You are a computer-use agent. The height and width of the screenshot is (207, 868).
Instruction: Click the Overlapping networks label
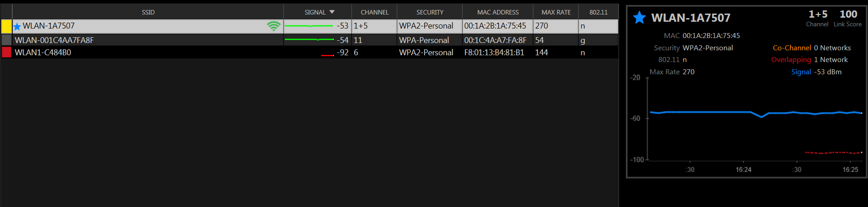pos(791,60)
